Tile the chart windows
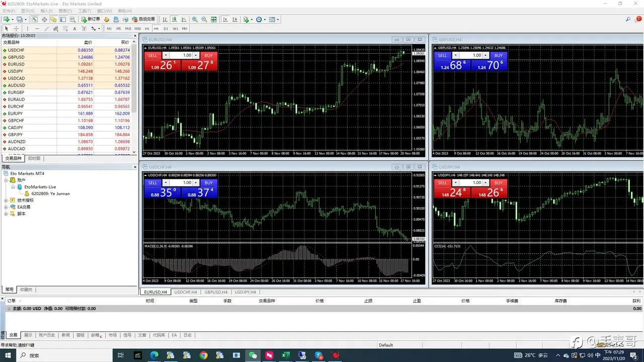 214,19
